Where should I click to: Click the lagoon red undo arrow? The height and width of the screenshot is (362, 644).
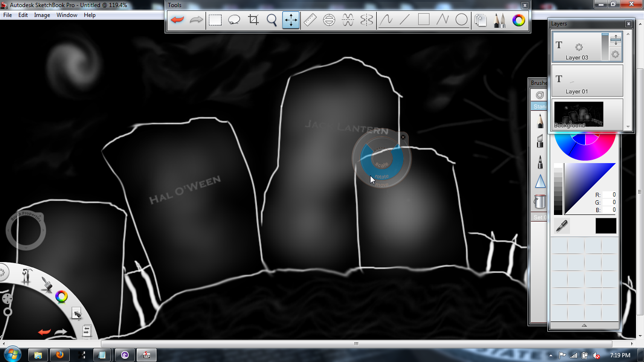pyautogui.click(x=44, y=332)
